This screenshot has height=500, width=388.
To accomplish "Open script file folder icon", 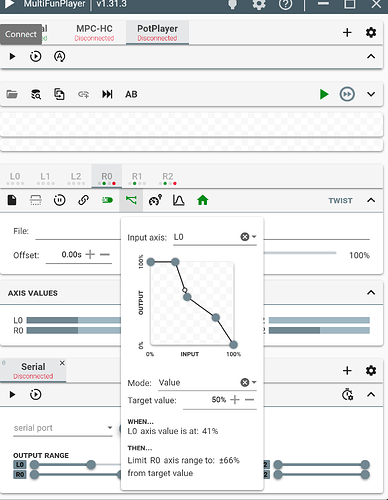I will pyautogui.click(x=12, y=94).
